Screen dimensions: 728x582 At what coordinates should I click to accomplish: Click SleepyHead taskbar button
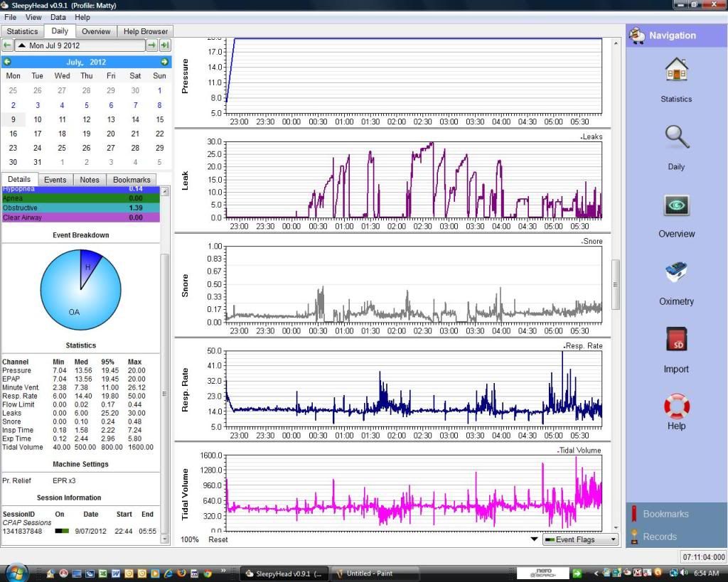[284, 573]
